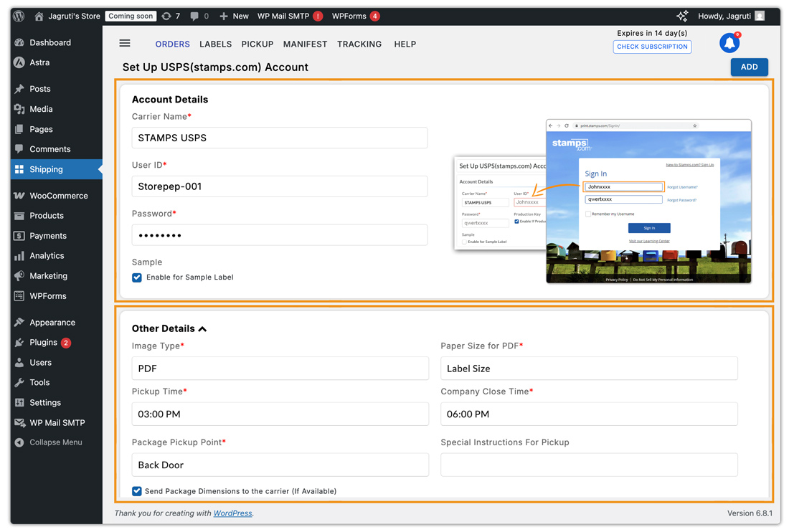Switch to PICKUP tab
The height and width of the screenshot is (532, 789).
[257, 44]
